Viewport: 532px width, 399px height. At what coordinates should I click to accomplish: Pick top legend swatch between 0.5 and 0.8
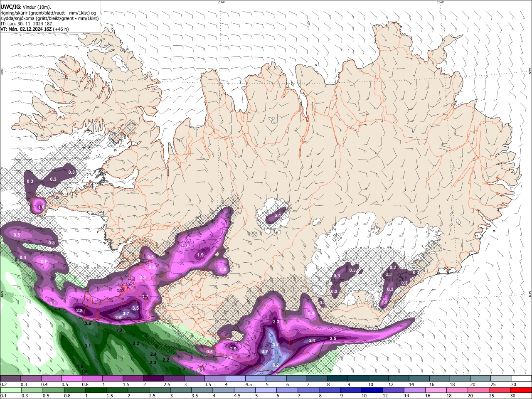click(71, 379)
